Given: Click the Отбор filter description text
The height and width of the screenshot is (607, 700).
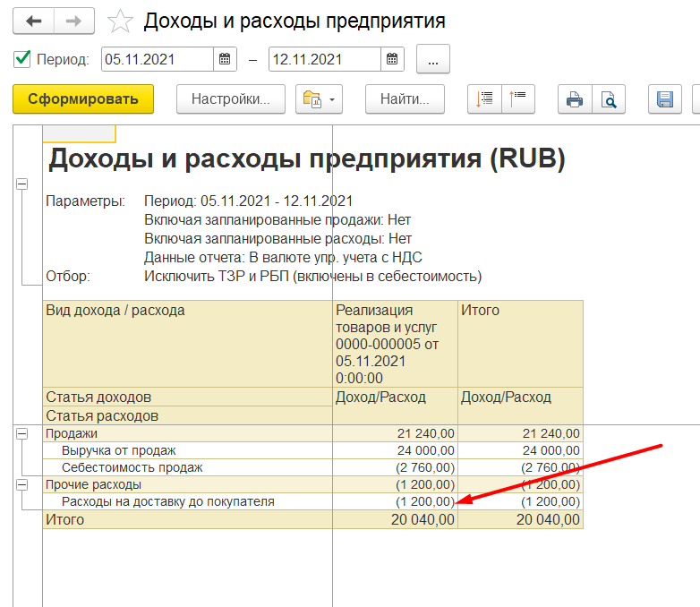Looking at the screenshot, I should [x=313, y=276].
